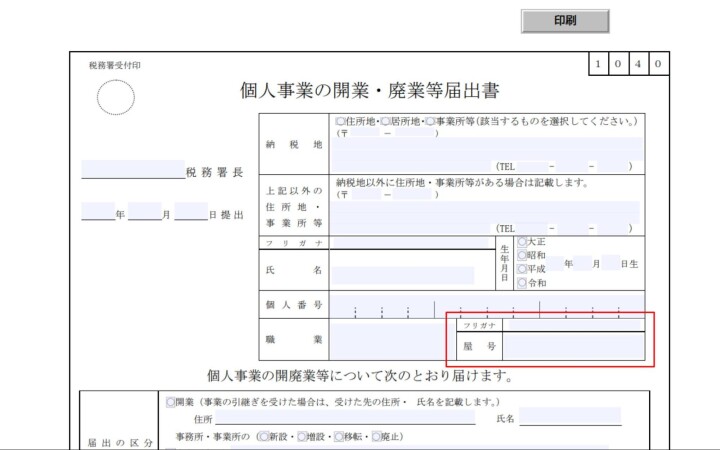
Task: Click the submission month field before 月
Action: point(145,211)
